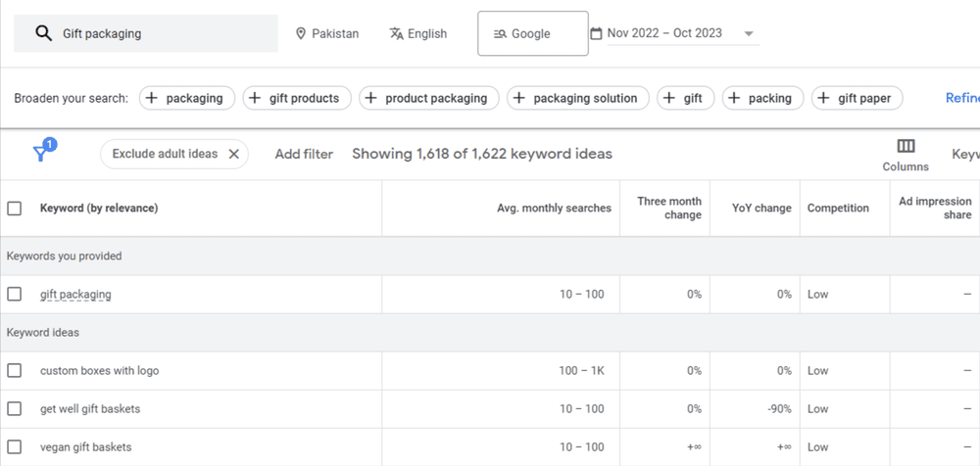The image size is (980, 466).
Task: Sort by the Competition column header
Action: (838, 208)
